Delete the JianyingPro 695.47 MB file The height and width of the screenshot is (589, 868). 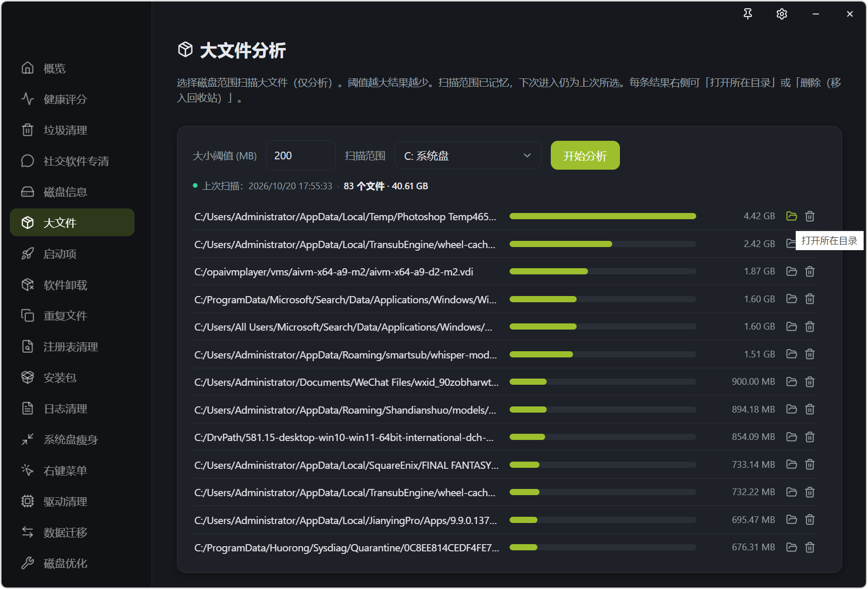pos(810,519)
